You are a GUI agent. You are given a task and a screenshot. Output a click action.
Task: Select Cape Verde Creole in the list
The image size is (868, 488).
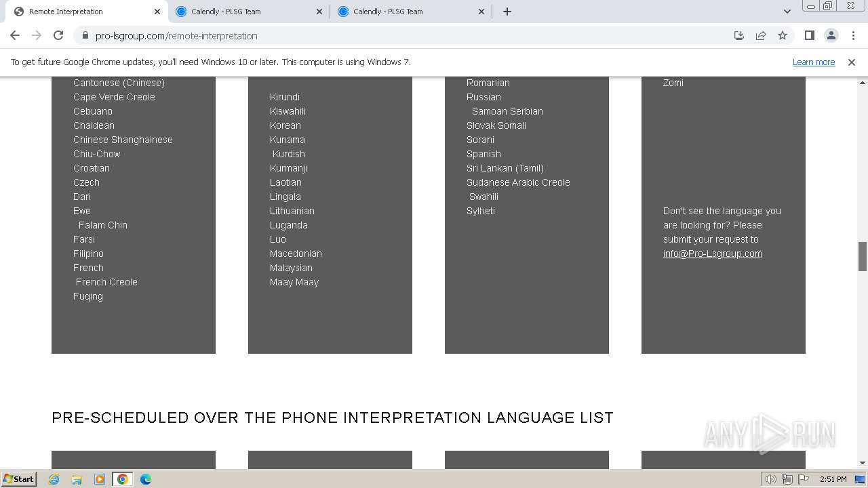click(114, 97)
